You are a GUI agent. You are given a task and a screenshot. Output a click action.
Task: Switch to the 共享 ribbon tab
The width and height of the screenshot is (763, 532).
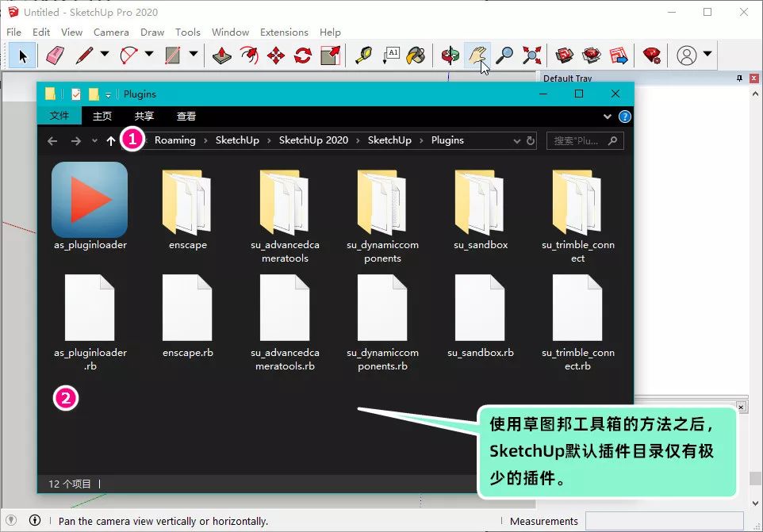144,117
